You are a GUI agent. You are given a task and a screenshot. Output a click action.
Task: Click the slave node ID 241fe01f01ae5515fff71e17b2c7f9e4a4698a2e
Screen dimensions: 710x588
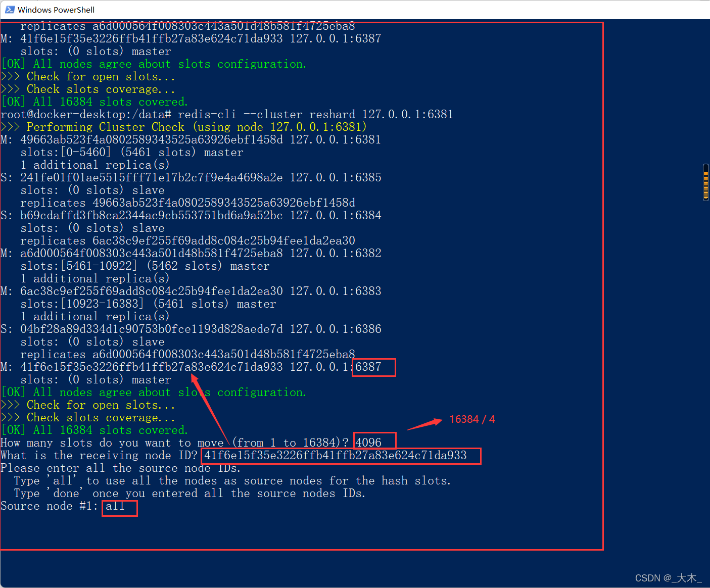pyautogui.click(x=152, y=177)
